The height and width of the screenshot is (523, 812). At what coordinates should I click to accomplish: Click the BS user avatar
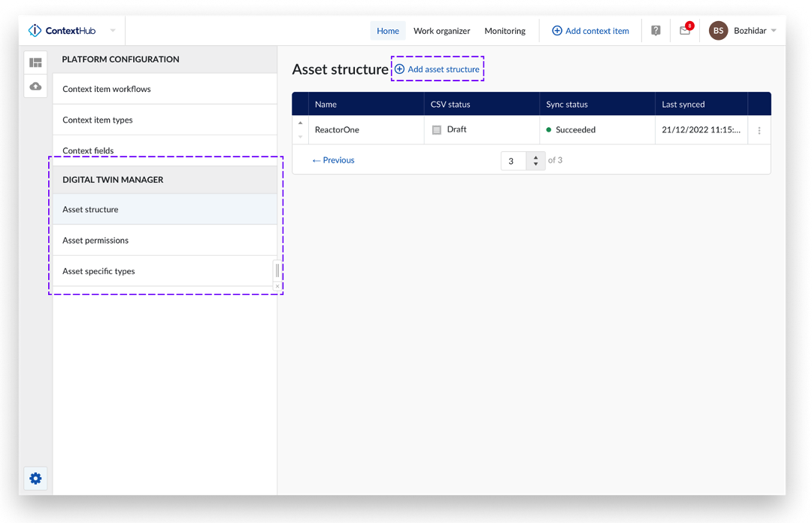718,31
